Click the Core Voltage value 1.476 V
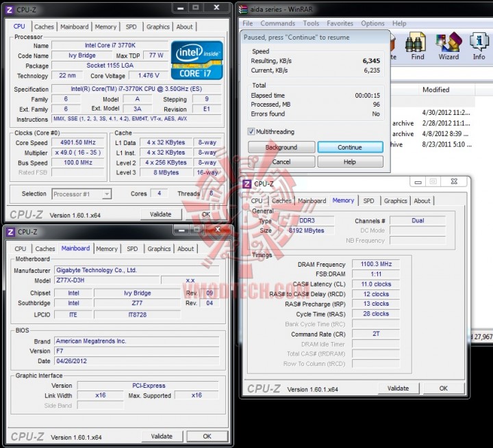This screenshot has height=448, width=493. (x=149, y=75)
